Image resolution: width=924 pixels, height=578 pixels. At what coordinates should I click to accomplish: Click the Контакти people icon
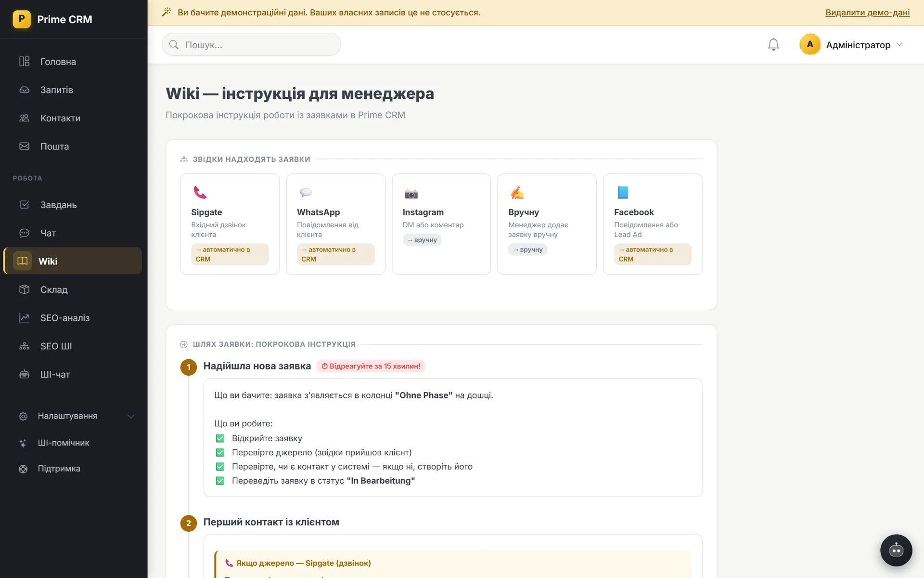pos(24,118)
